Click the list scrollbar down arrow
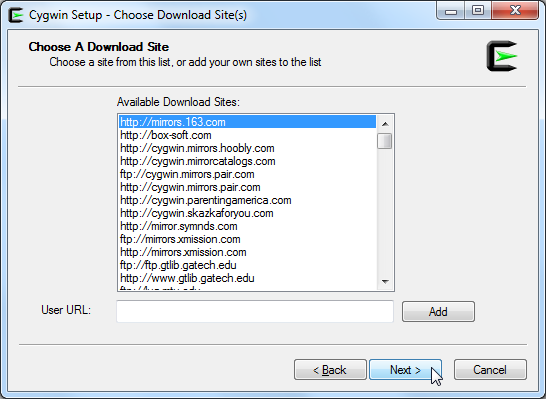 (385, 281)
